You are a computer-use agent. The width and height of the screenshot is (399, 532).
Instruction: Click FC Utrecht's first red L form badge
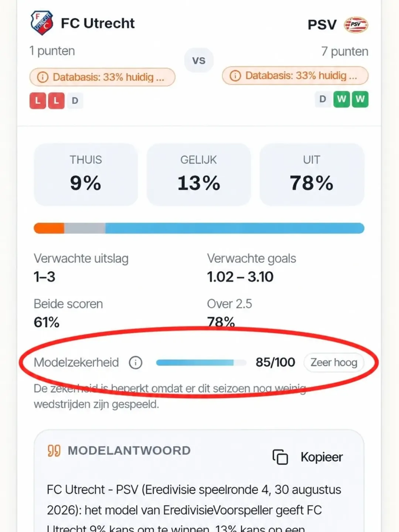coord(38,100)
